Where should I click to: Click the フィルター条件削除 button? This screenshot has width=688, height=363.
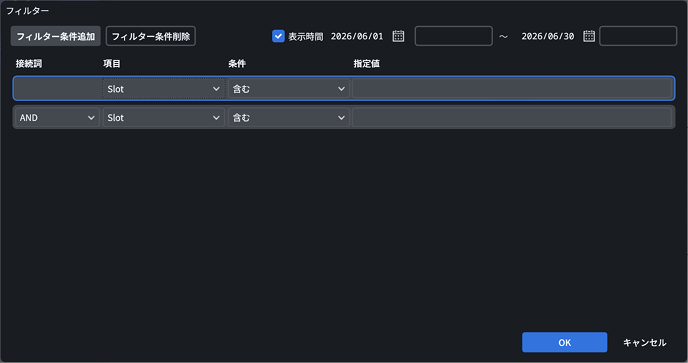pos(150,36)
